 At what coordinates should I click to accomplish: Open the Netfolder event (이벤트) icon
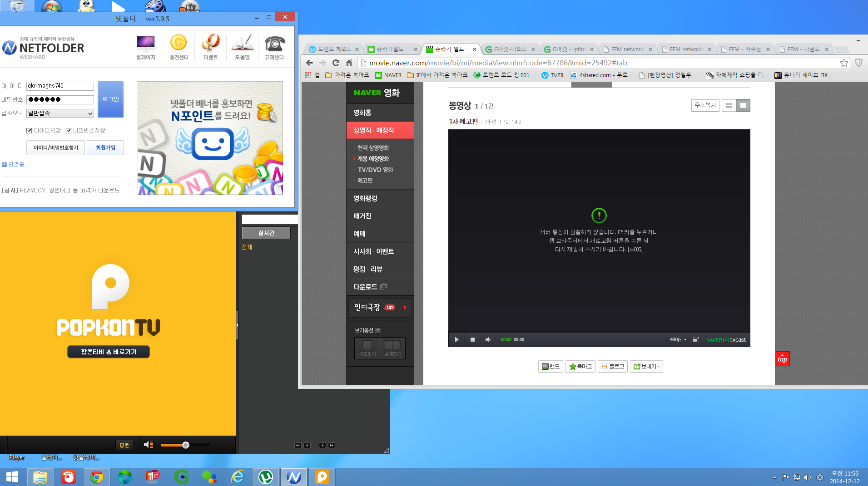(x=211, y=48)
